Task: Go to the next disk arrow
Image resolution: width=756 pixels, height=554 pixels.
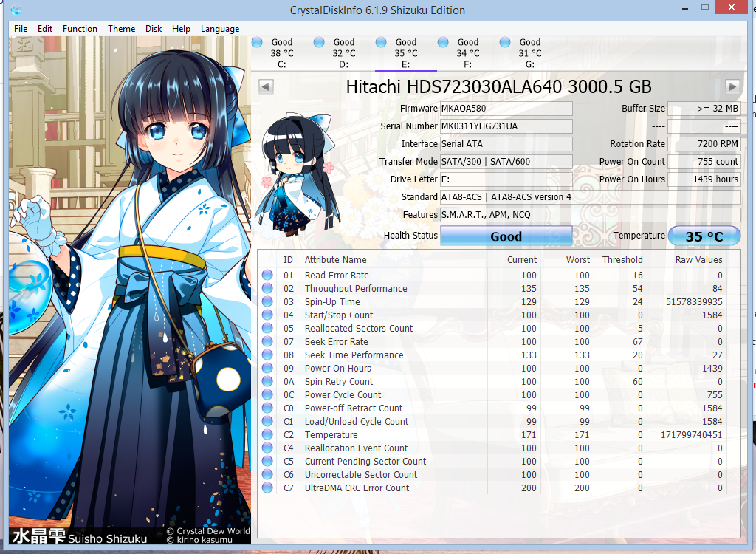Action: click(x=732, y=87)
